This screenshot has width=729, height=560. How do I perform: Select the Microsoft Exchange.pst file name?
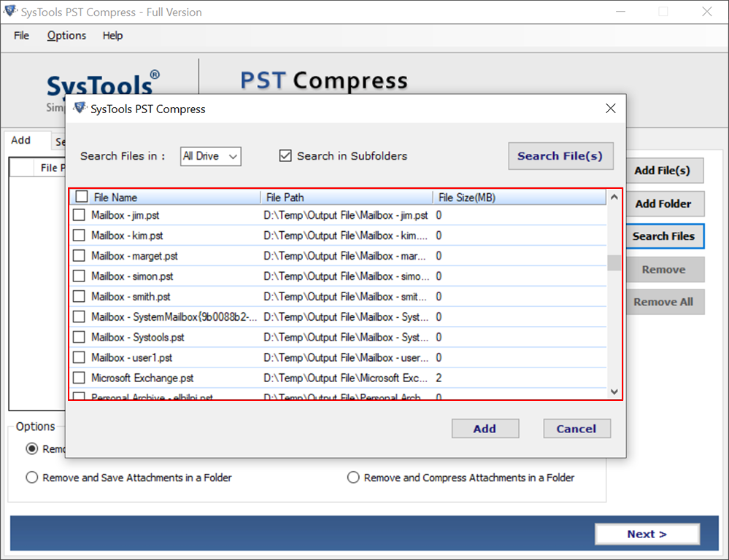[x=142, y=378]
